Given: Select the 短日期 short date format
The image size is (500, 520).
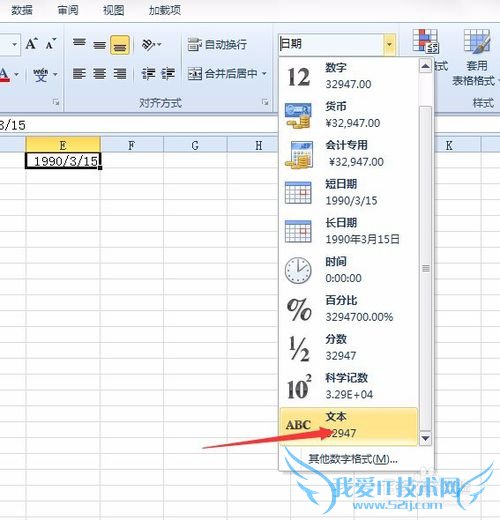Looking at the screenshot, I should [x=349, y=192].
